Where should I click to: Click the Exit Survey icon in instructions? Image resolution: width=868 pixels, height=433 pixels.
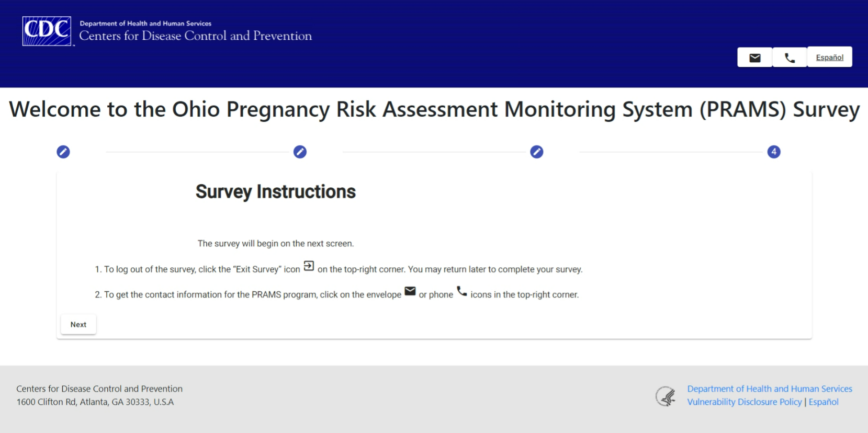309,266
